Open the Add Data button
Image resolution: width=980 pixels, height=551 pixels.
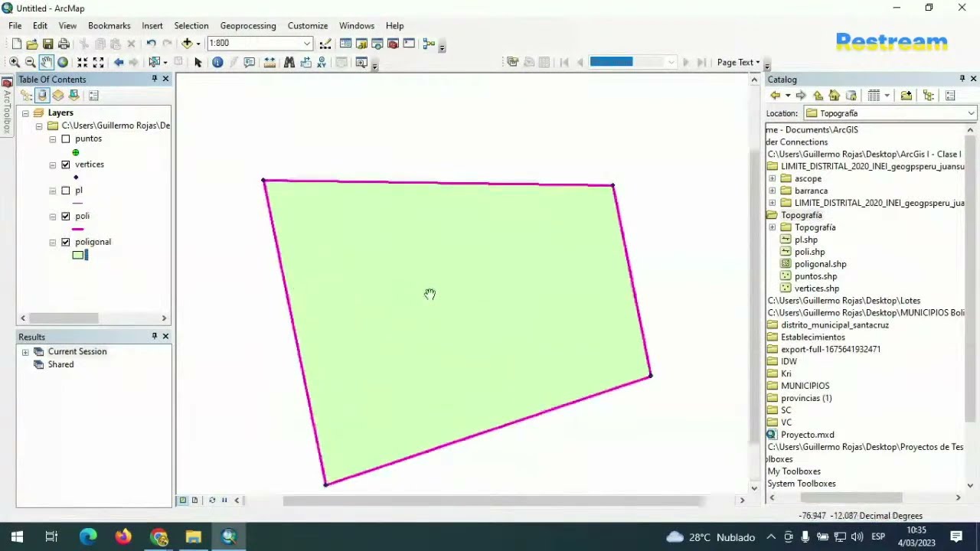[x=187, y=44]
